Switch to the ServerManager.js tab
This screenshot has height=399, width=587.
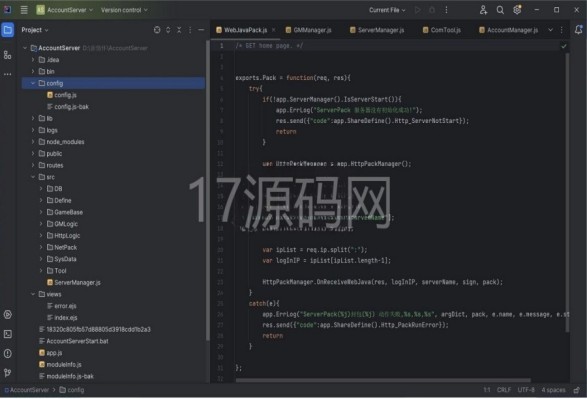point(377,30)
